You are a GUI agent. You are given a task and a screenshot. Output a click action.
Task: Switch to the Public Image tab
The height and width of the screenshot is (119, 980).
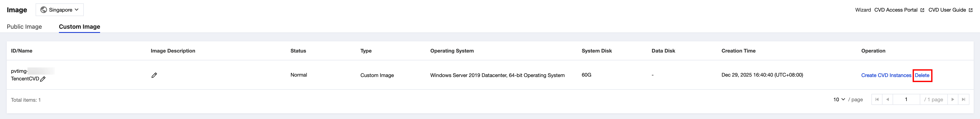[x=24, y=27]
